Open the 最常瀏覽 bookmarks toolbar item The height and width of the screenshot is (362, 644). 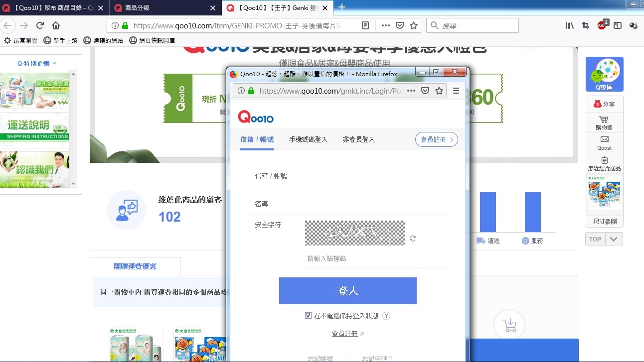[20, 40]
